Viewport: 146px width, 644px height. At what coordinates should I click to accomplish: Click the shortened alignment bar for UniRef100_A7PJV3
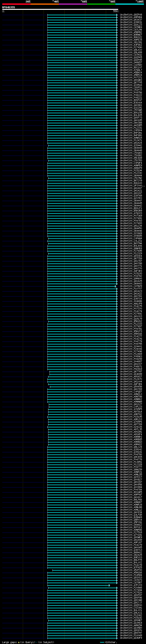(79, 585)
